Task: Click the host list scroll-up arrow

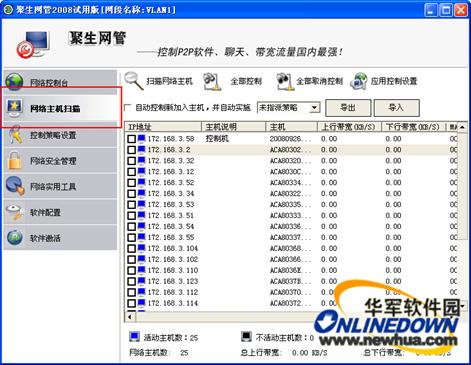Action: (x=462, y=127)
